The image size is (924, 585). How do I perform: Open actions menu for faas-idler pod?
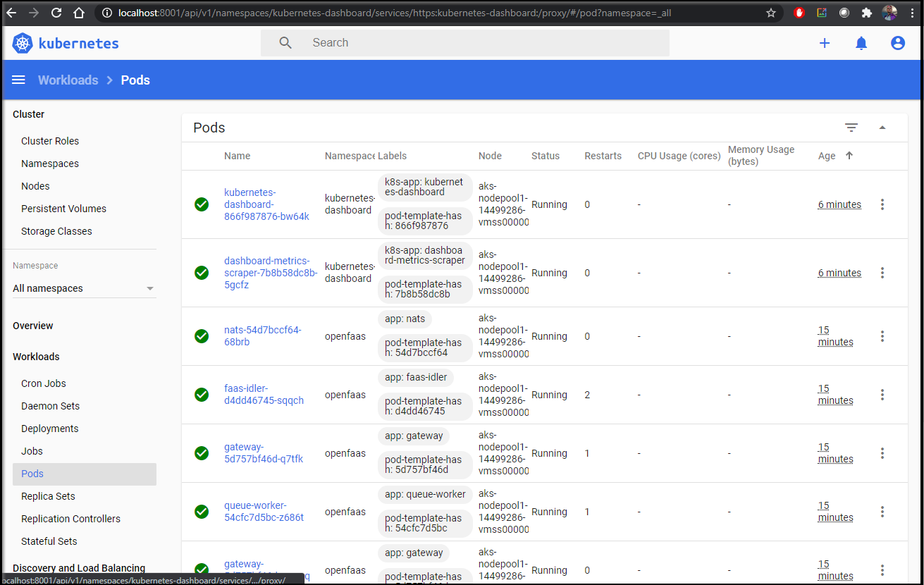point(882,395)
